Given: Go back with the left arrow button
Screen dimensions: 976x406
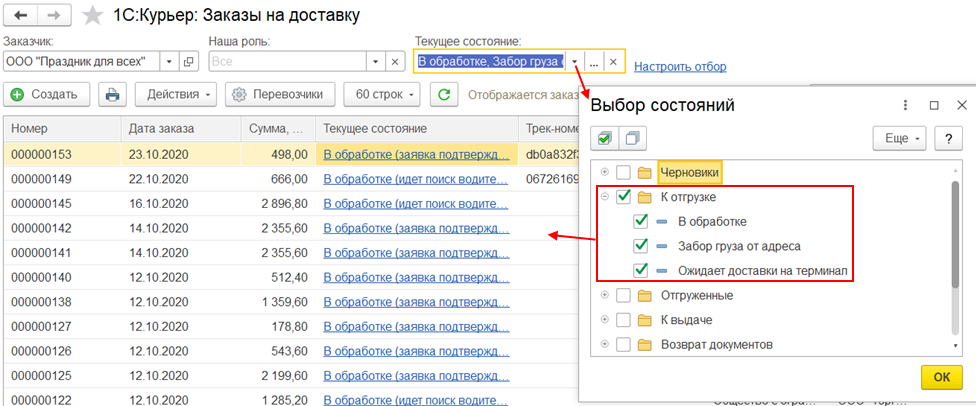Looking at the screenshot, I should 22,16.
